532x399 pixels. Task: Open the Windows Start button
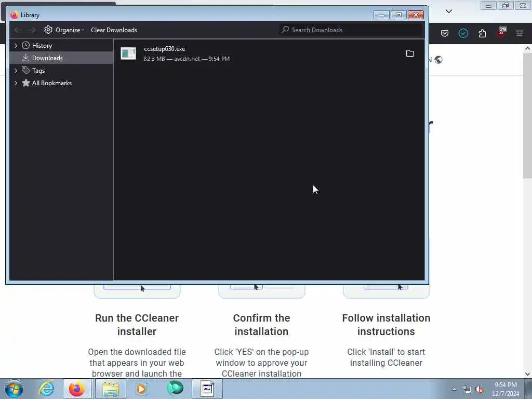14,389
